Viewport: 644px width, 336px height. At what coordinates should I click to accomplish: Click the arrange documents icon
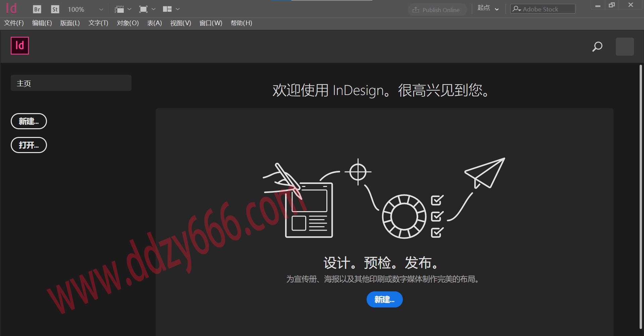coord(167,9)
